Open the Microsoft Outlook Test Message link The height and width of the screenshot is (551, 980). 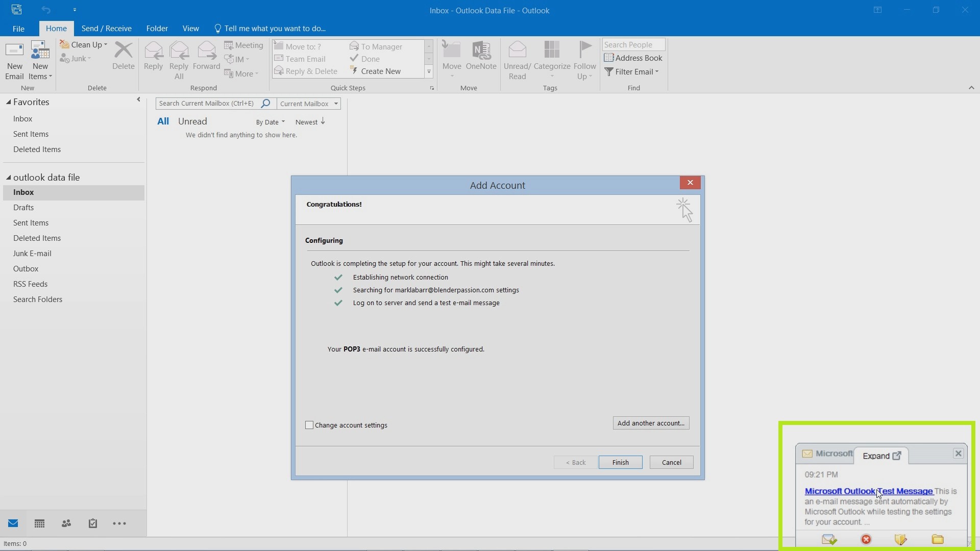point(869,491)
